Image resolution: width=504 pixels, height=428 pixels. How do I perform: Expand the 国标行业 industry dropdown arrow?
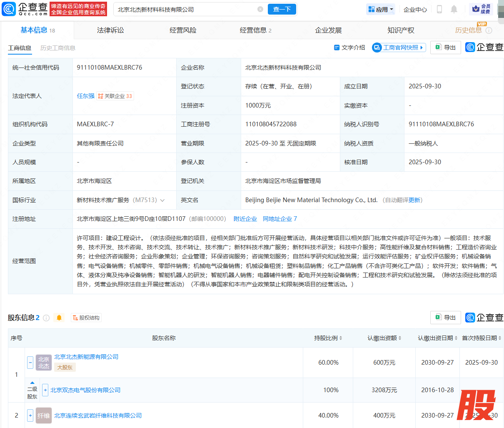(162, 200)
